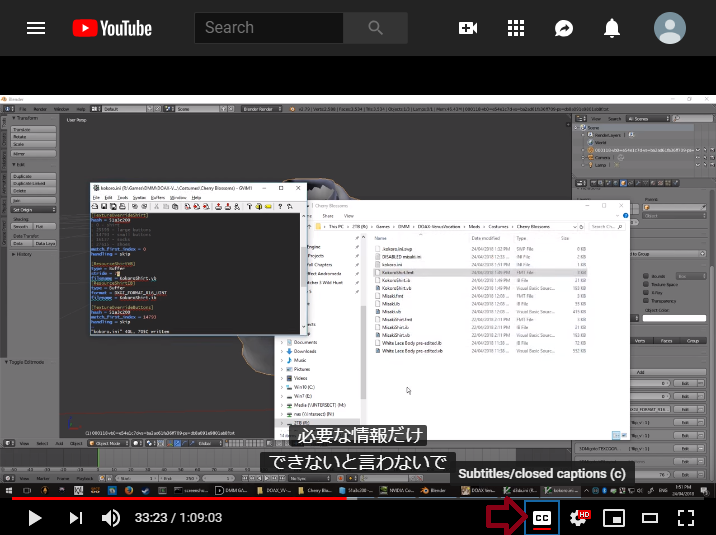The image size is (716, 535).
Task: Toggle Lamp visibility in Blender outliner
Action: (698, 165)
